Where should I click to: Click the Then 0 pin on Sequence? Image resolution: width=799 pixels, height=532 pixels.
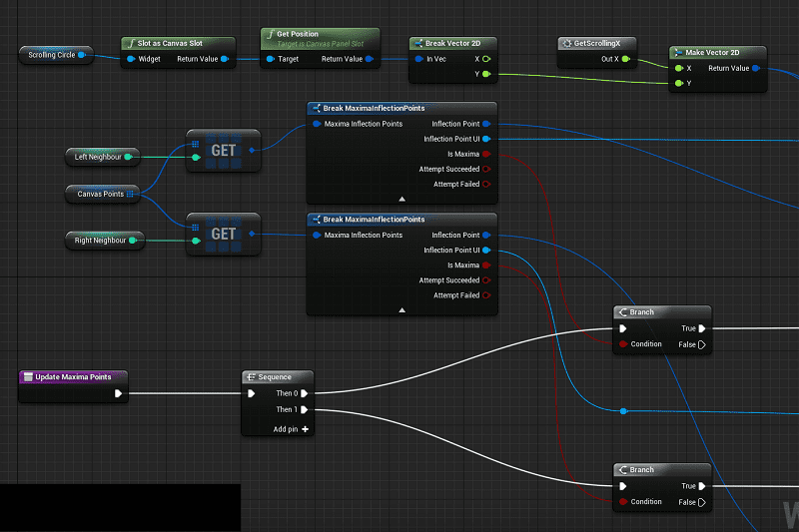[x=305, y=393]
